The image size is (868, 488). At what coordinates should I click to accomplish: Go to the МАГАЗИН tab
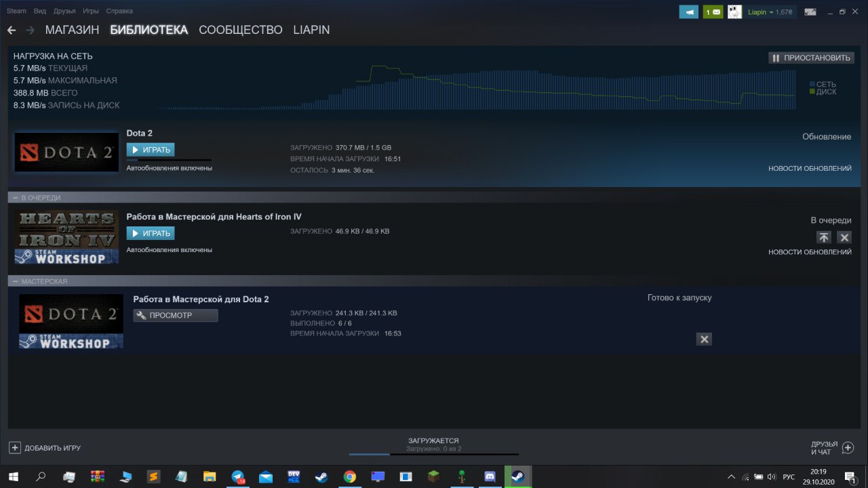[72, 30]
